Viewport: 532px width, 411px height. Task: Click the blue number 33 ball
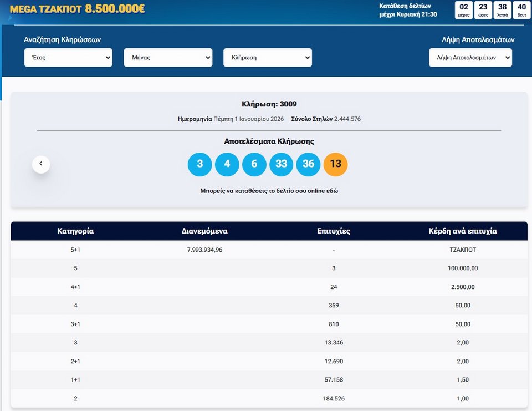point(282,164)
